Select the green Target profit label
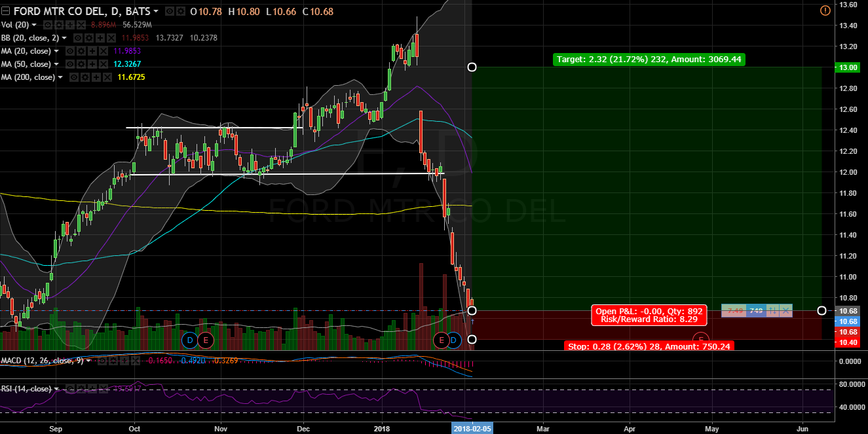The height and width of the screenshot is (434, 868). pyautogui.click(x=649, y=60)
